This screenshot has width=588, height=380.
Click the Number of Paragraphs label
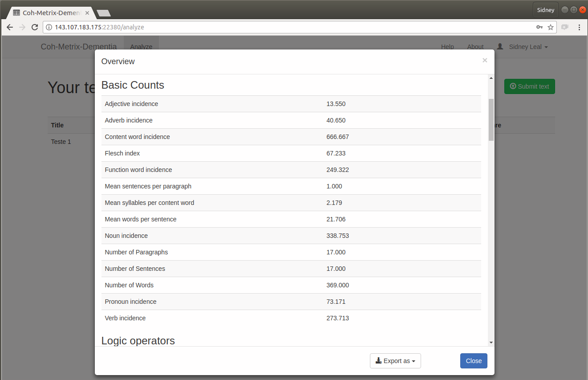[137, 252]
